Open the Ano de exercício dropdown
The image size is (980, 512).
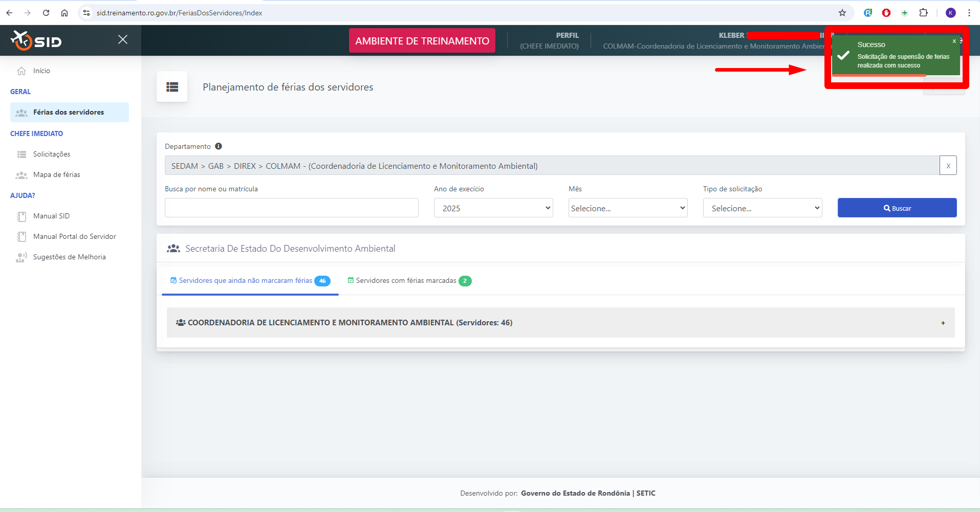493,208
